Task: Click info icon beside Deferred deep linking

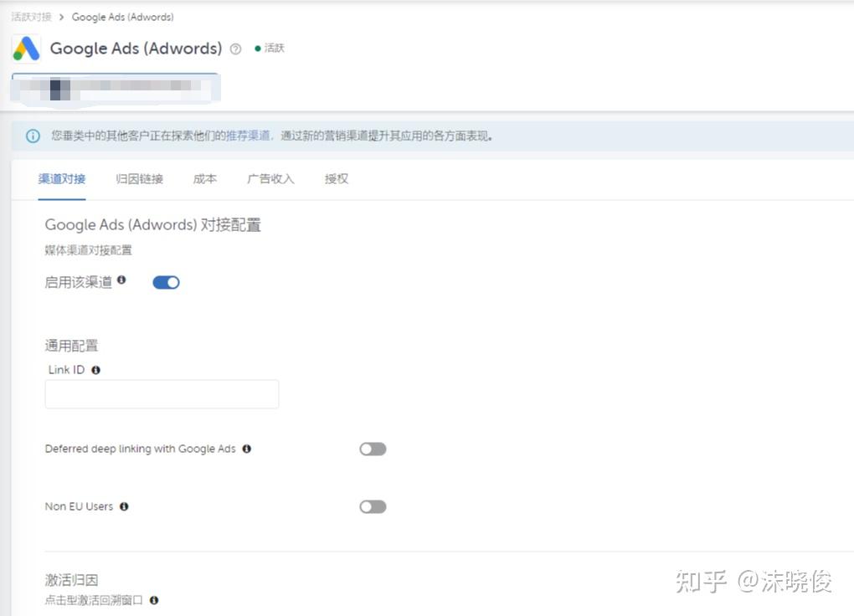Action: (x=247, y=449)
